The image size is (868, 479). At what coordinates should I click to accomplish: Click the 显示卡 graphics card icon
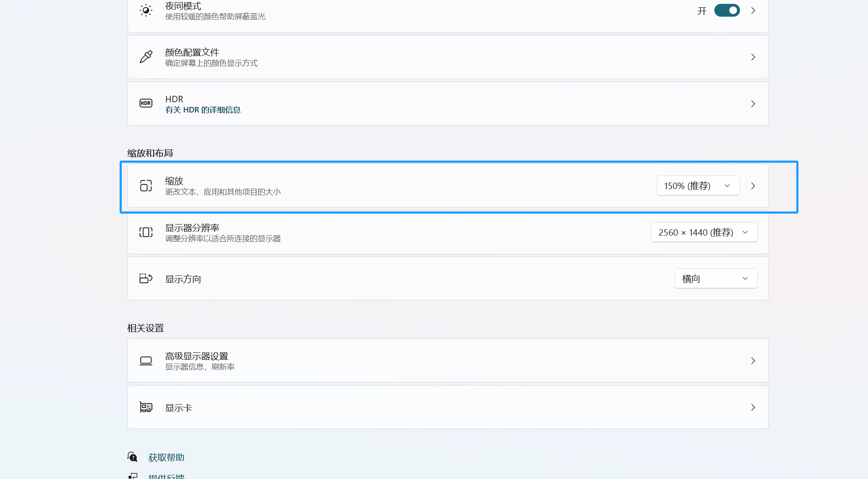(x=146, y=407)
